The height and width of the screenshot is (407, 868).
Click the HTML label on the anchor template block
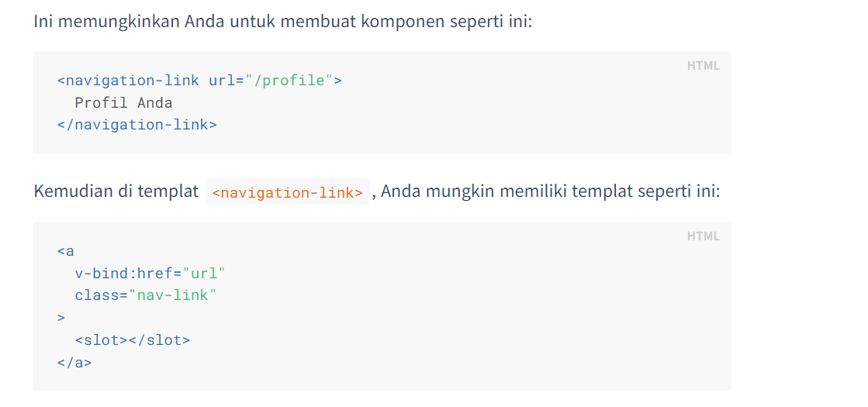703,236
